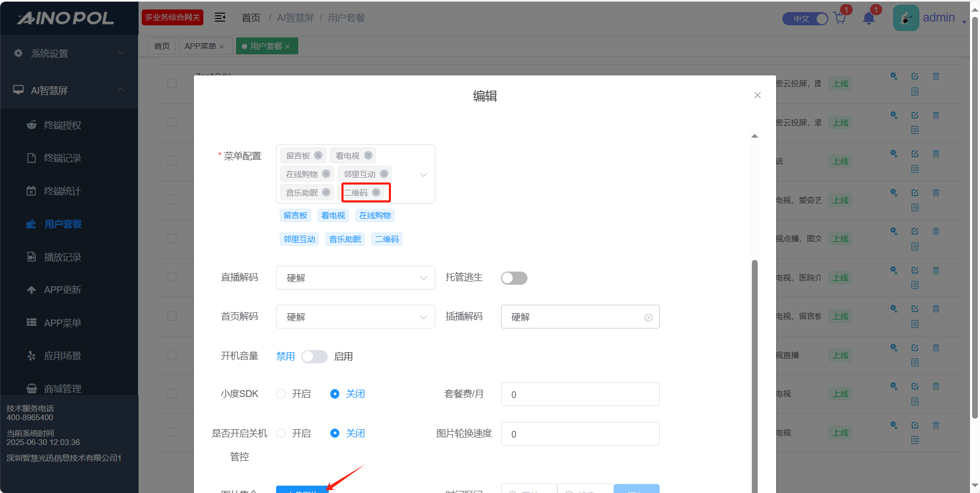This screenshot has width=980, height=493.
Task: Open the shopping cart icon
Action: coord(840,19)
